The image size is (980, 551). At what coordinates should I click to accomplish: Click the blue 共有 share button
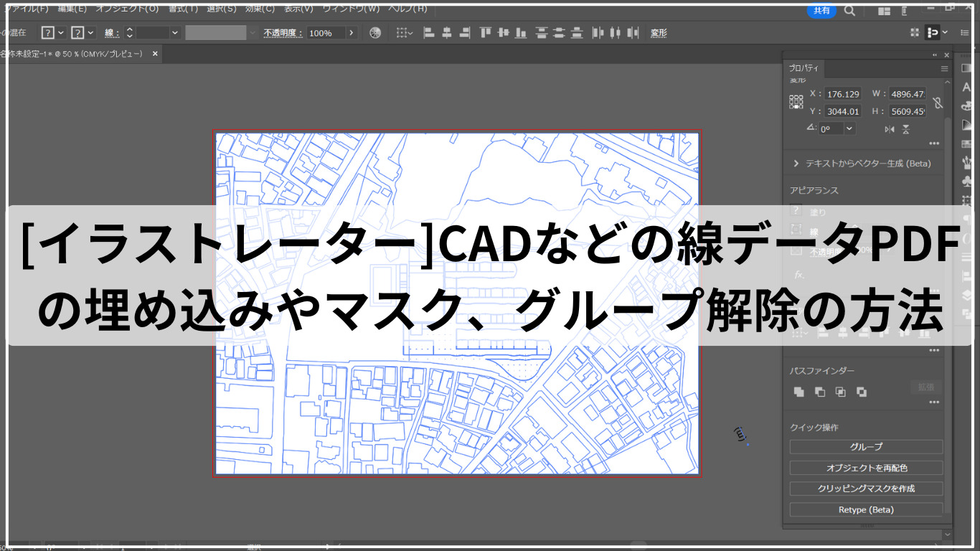821,11
